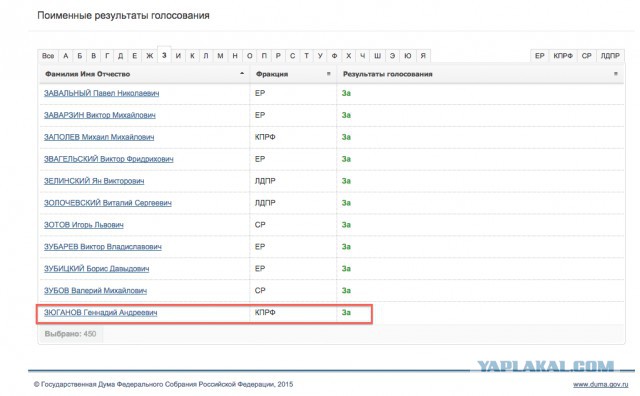640x396 pixels.
Task: Click the Выбрано: 450 status text
Action: click(x=70, y=334)
